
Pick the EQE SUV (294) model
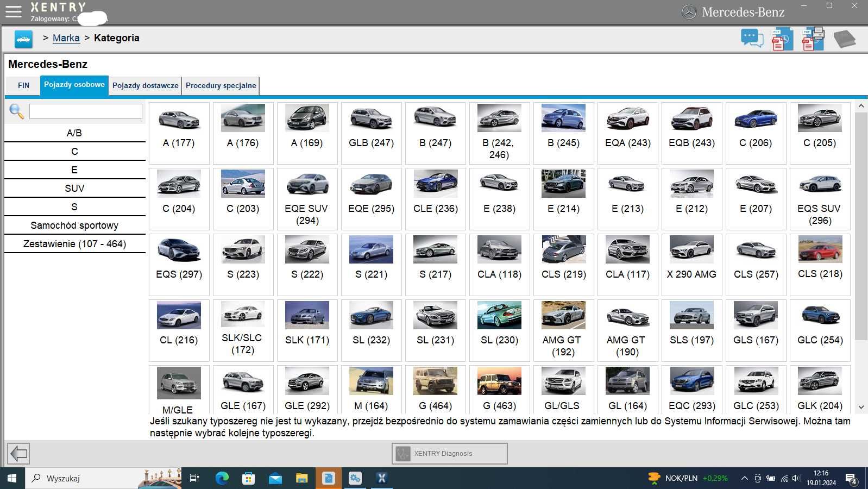pos(307,199)
